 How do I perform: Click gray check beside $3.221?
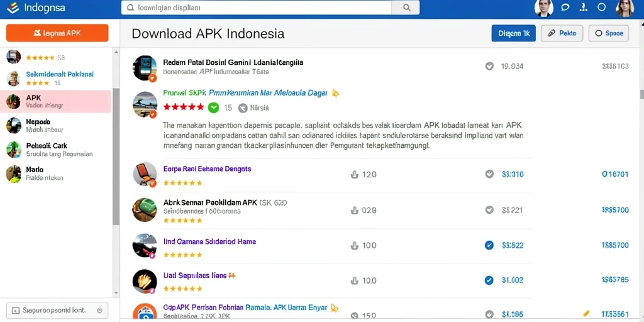click(x=489, y=210)
